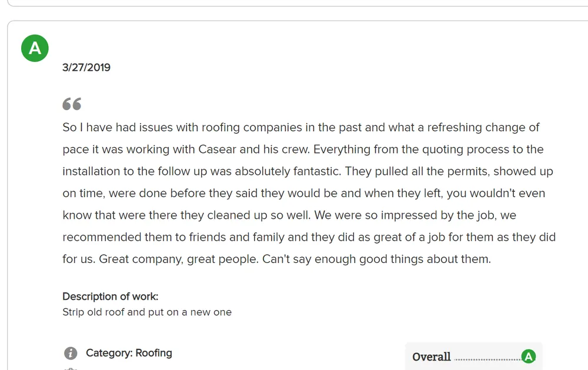588x370 pixels.
Task: Click the review date 3/27/2019
Action: (x=86, y=68)
